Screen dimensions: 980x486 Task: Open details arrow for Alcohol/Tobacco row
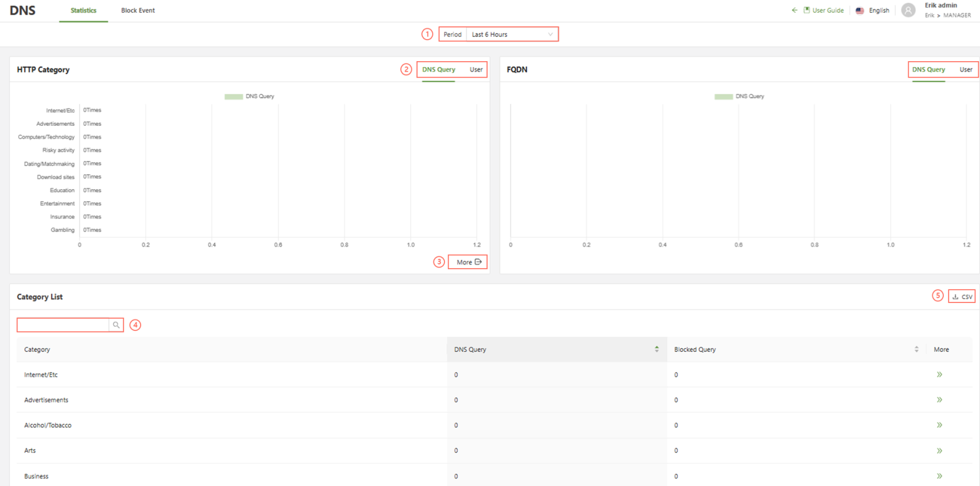click(x=939, y=425)
